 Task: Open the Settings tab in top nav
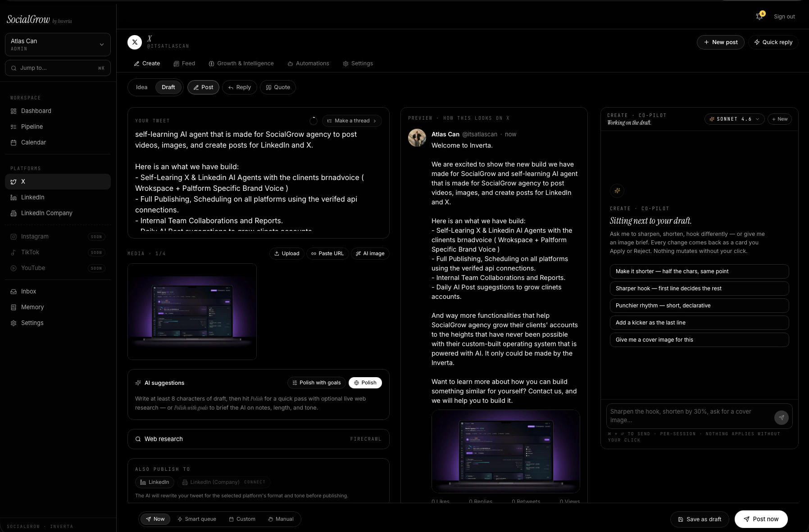coord(358,63)
